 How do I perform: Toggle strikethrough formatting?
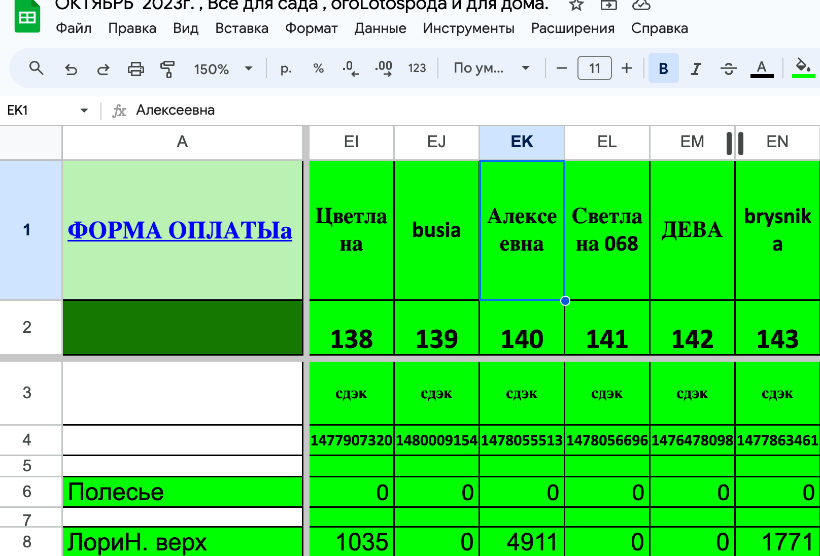pos(728,69)
